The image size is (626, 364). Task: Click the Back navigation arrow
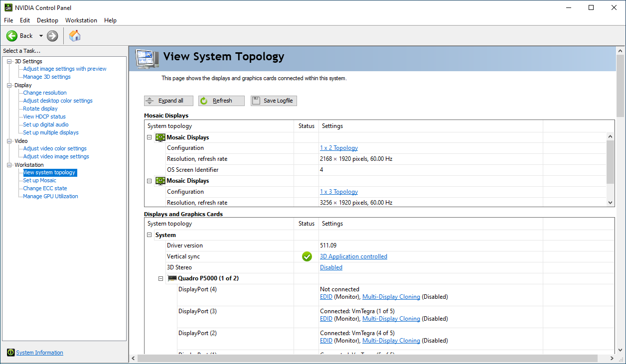(12, 35)
